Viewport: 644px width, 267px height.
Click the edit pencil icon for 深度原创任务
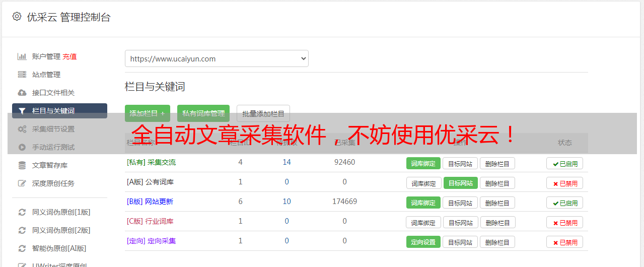point(22,183)
